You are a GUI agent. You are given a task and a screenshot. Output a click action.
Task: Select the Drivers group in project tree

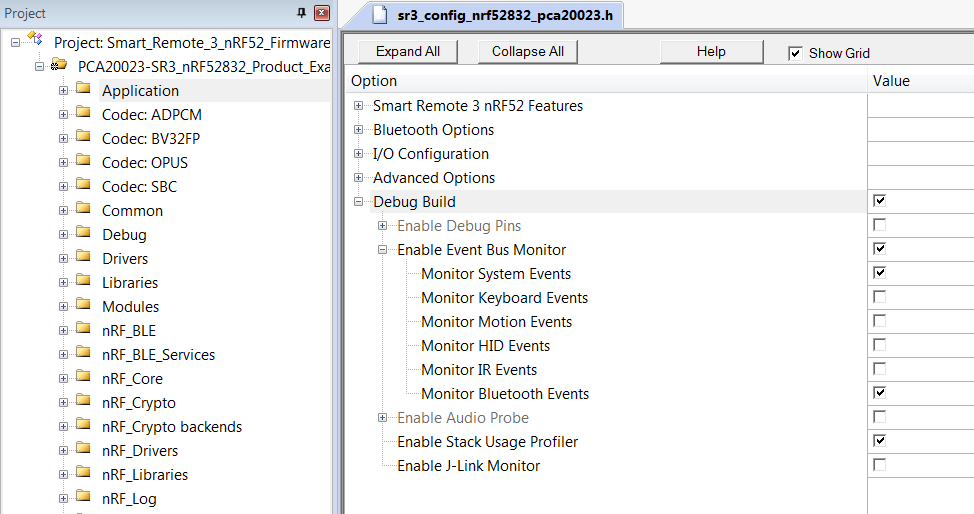(x=125, y=259)
